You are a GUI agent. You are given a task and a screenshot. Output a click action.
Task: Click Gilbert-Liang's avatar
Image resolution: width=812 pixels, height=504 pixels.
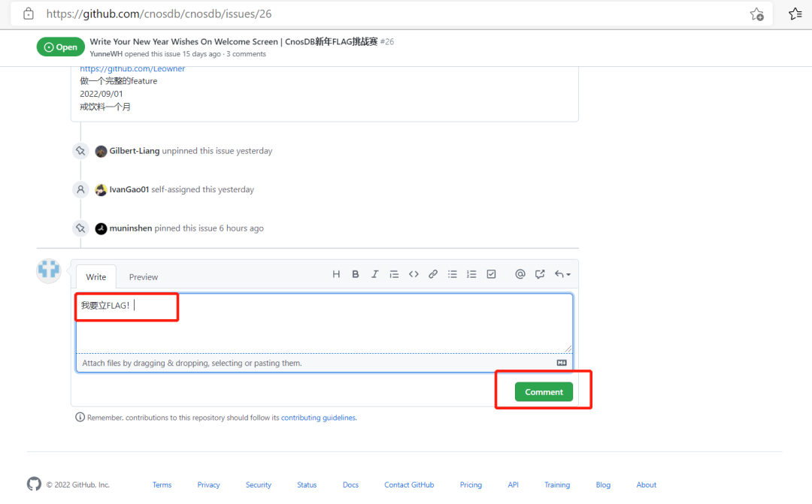pos(101,151)
